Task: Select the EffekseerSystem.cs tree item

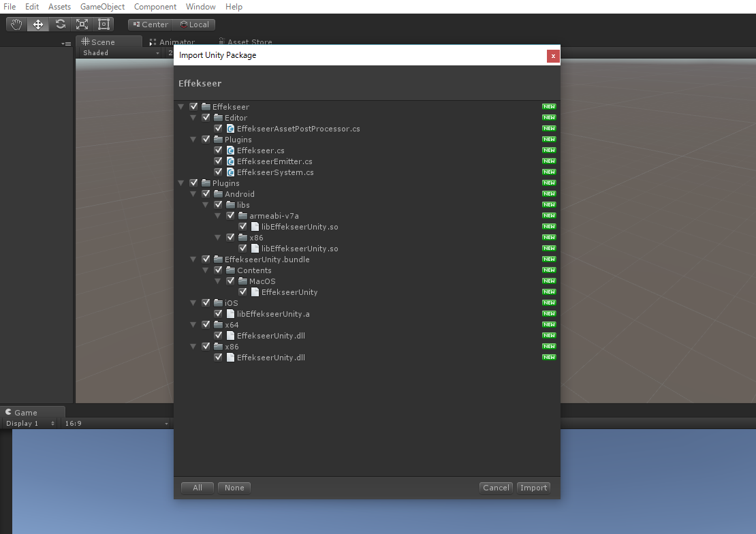Action: (272, 172)
